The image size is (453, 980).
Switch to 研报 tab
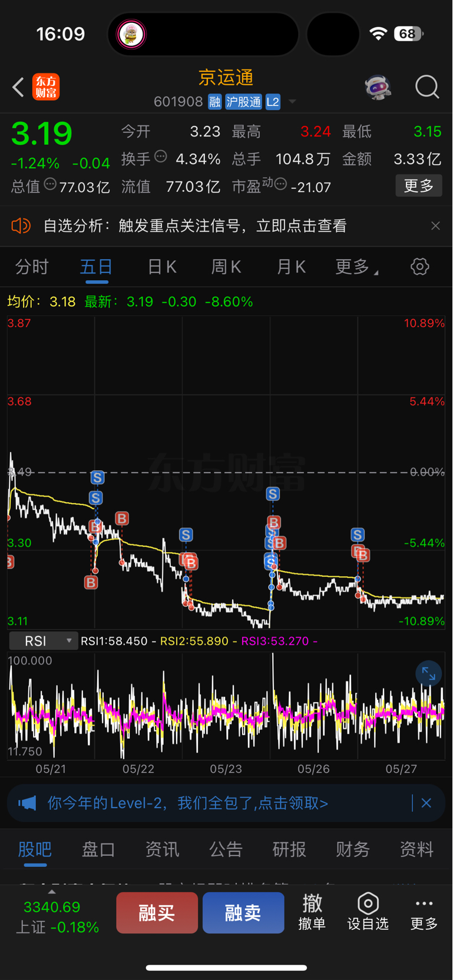[x=289, y=849]
